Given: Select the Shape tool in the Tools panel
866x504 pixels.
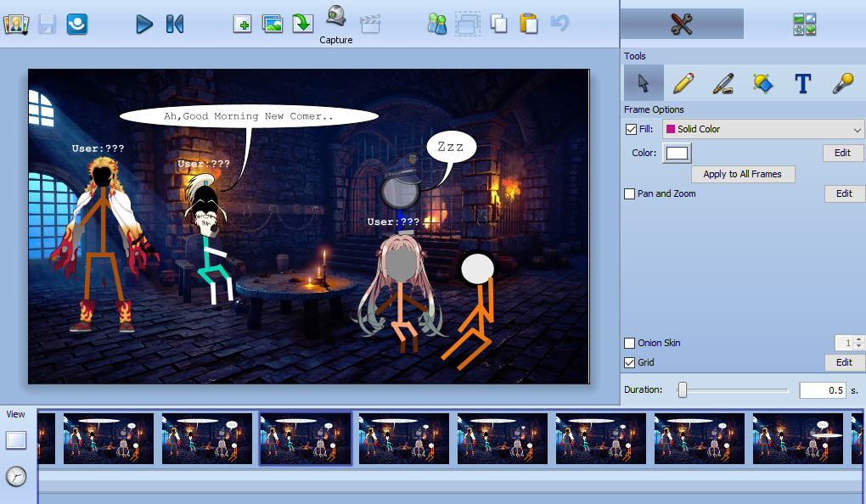Looking at the screenshot, I should [762, 82].
